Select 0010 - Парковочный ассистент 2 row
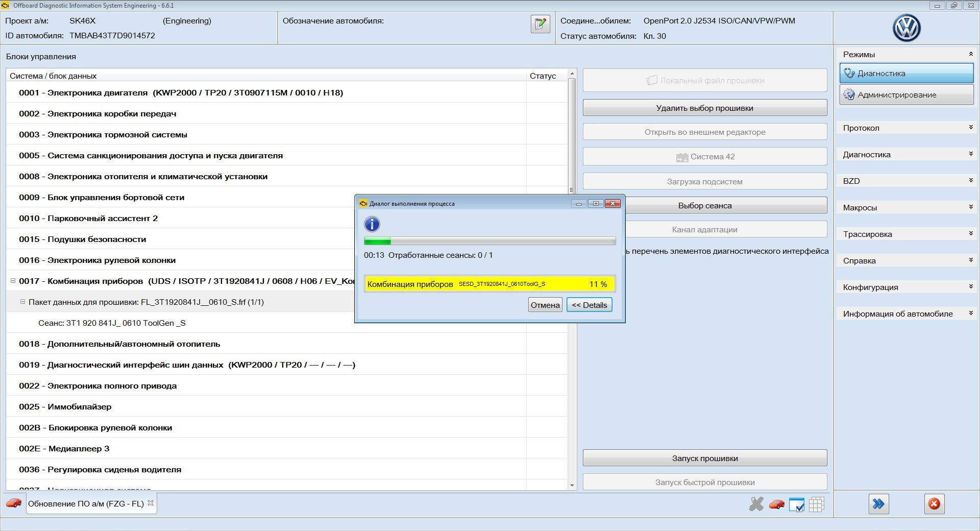This screenshot has height=531, width=980. [181, 218]
